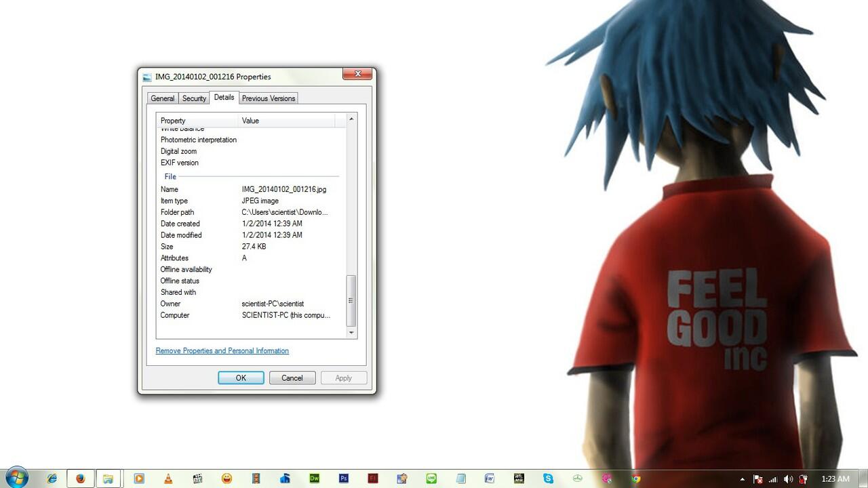Click the 'Digital zoom' property row

click(x=250, y=151)
